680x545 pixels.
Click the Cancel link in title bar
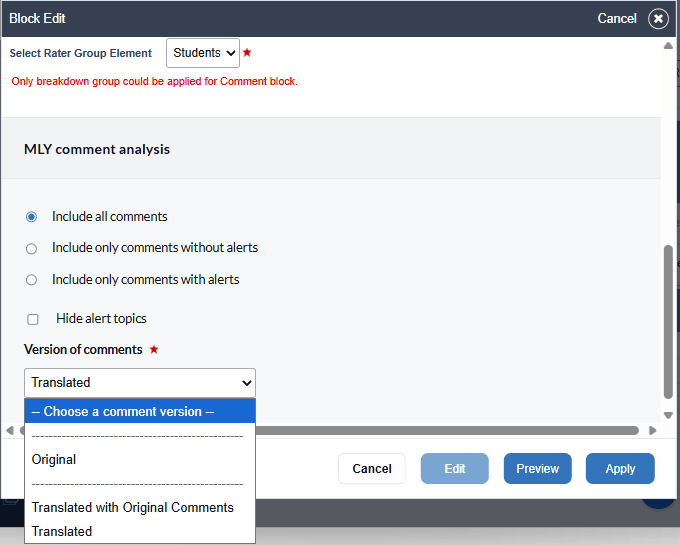point(617,19)
